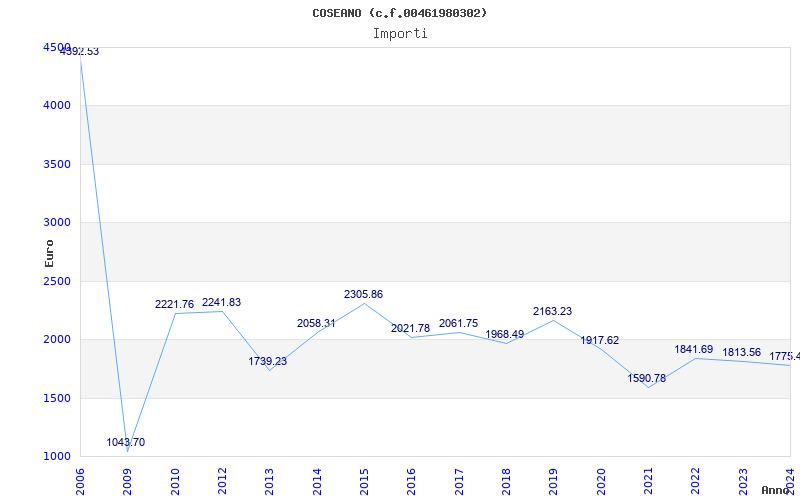Image resolution: width=800 pixels, height=500 pixels.
Task: Select the 3000 y-axis tick label
Action: [x=57, y=222]
